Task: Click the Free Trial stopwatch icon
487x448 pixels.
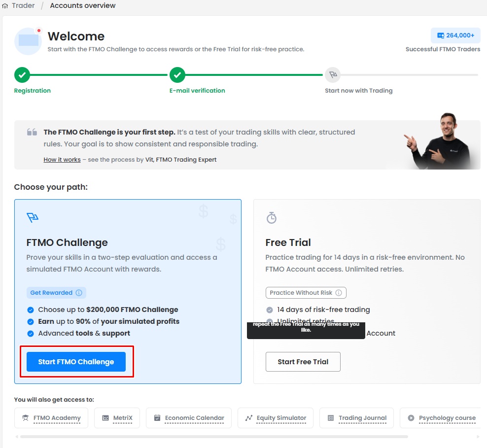Action: [x=272, y=217]
